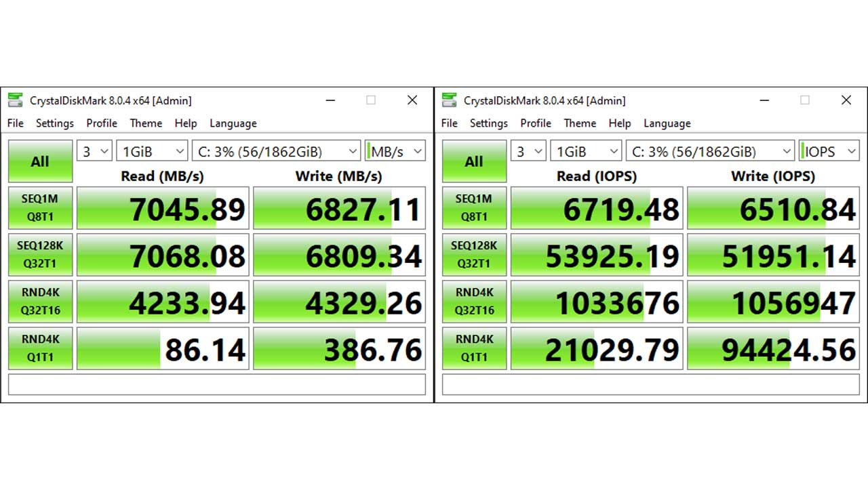The height and width of the screenshot is (488, 868).
Task: Expand the test count dropdown in the MB/s window
Action: 95,151
